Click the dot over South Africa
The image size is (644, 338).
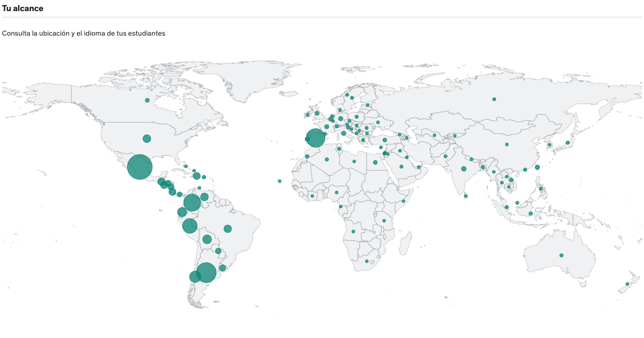(x=367, y=261)
